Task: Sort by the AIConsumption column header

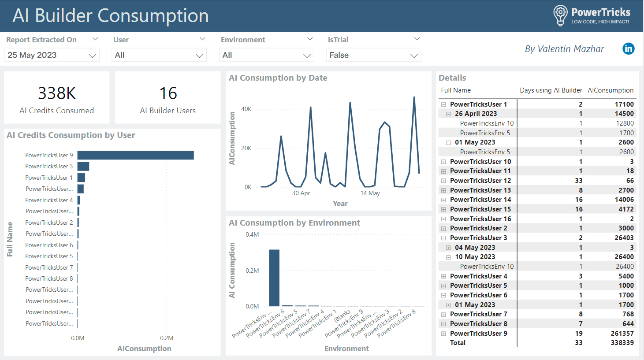Action: pos(610,90)
